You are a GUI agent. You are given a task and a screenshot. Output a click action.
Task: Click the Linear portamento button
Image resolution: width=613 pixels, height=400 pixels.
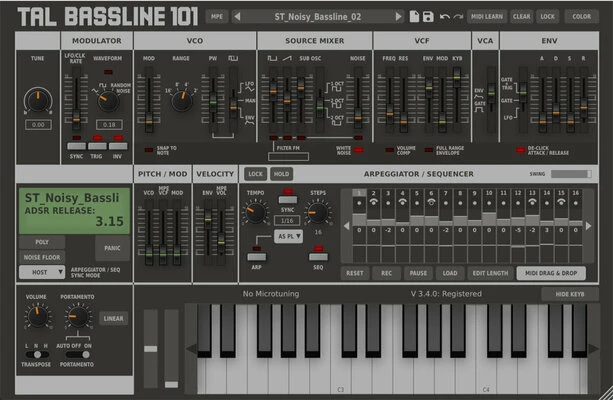pos(113,318)
